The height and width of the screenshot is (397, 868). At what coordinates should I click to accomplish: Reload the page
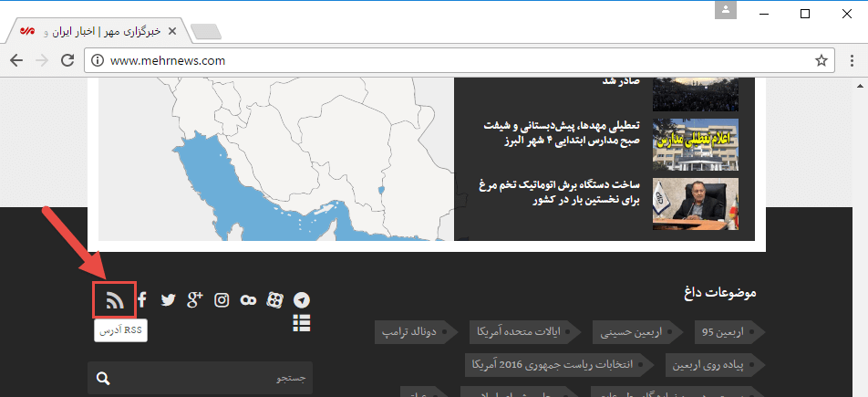coord(67,61)
